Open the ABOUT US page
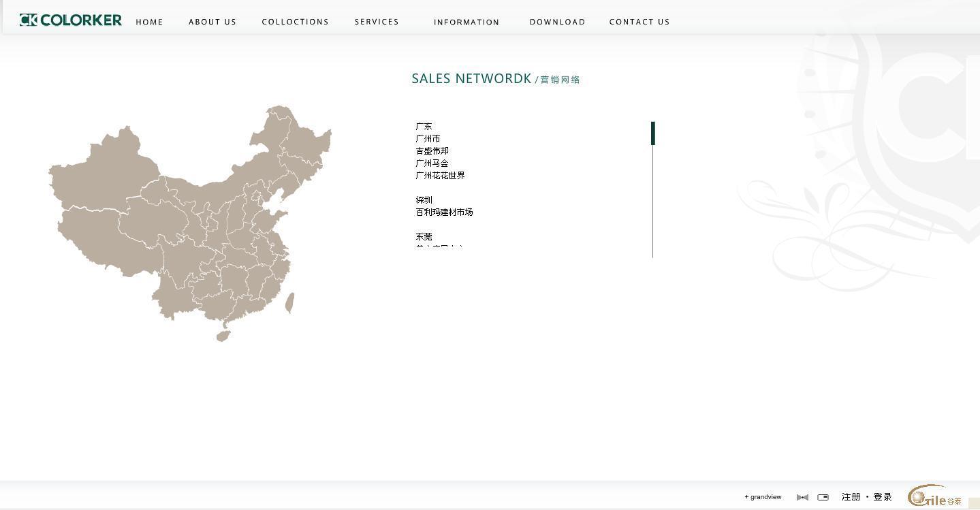The height and width of the screenshot is (510, 980). click(212, 22)
